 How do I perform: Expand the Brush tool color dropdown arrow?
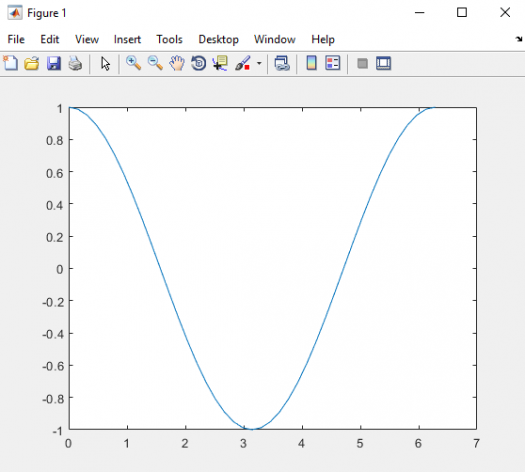pyautogui.click(x=259, y=63)
